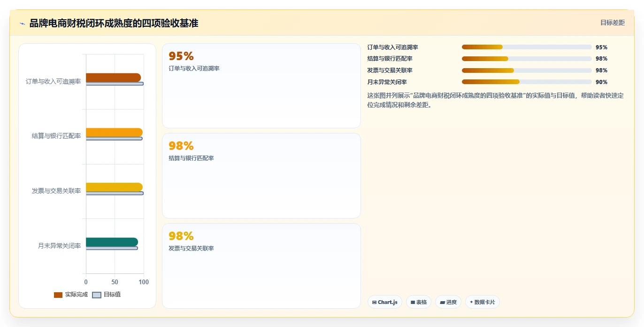
Task: Click the 100 tick on chart axis
Action: (144, 282)
